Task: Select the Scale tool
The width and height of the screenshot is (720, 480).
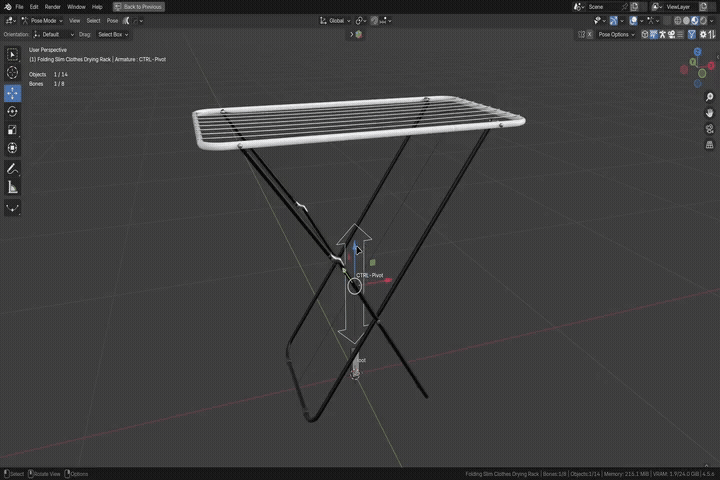Action: coord(12,130)
